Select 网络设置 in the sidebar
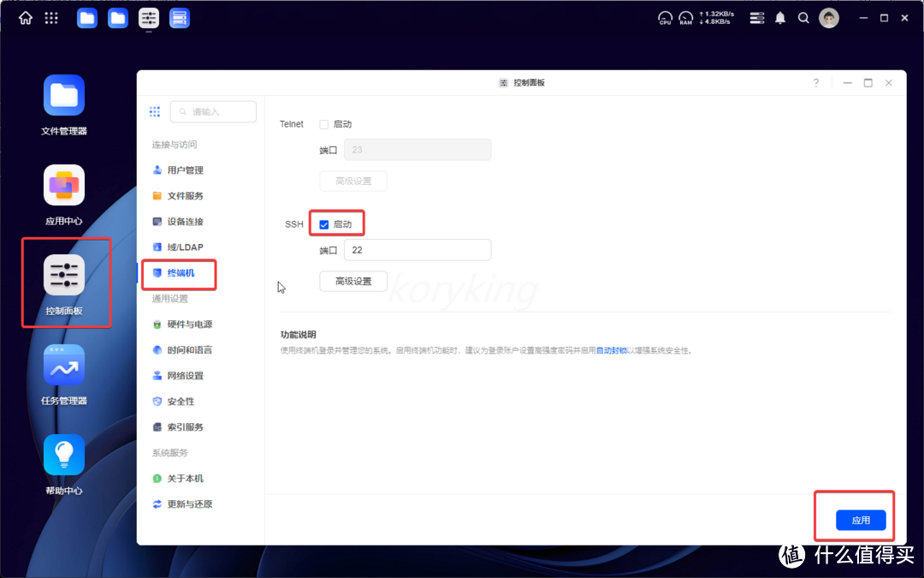 [187, 375]
